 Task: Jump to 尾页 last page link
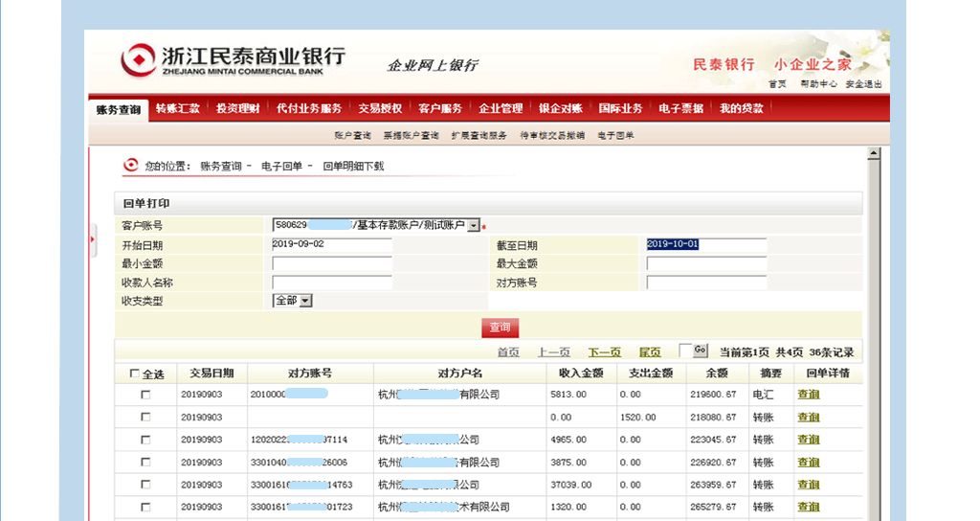[x=650, y=352]
